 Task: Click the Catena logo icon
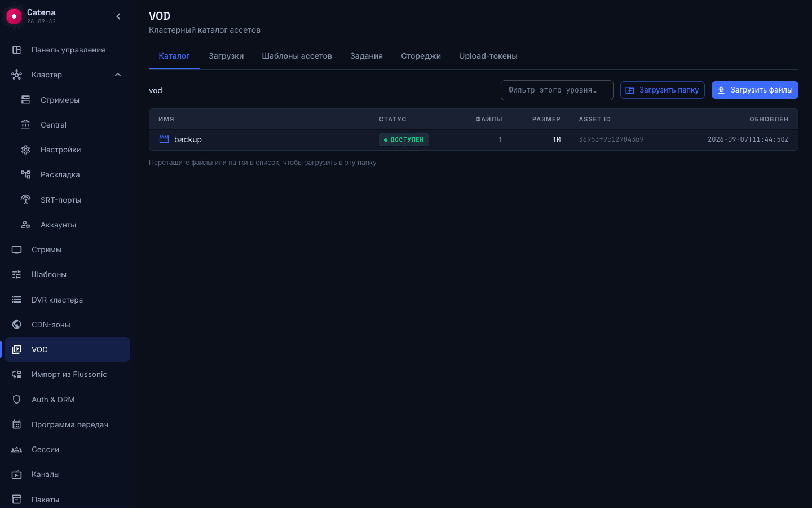(x=14, y=16)
